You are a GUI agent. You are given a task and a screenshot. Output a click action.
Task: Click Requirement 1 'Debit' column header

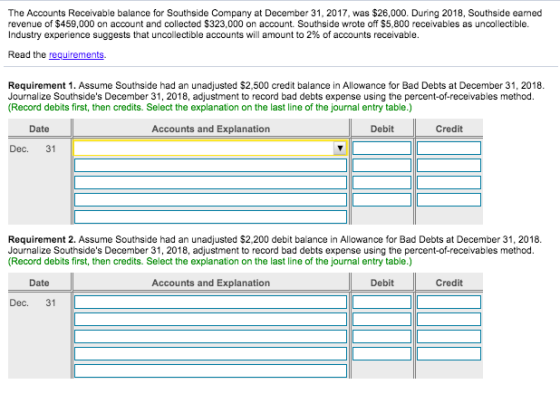coord(382,129)
